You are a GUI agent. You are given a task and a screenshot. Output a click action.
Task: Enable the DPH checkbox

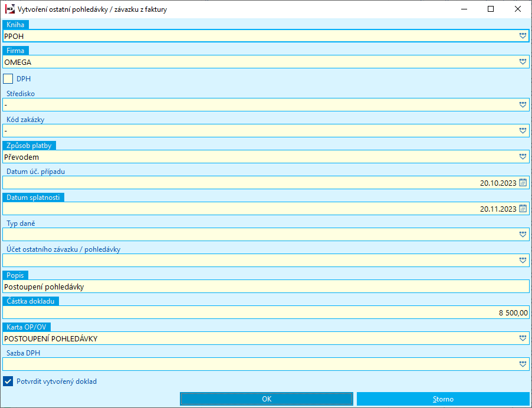tap(8, 78)
